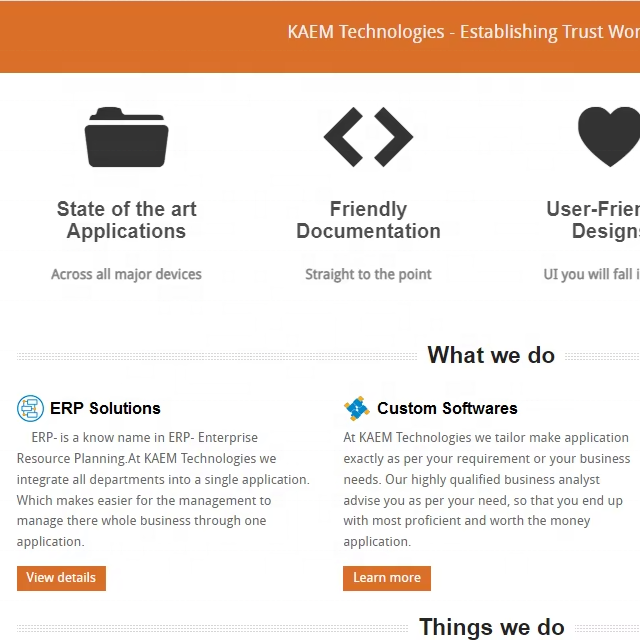Click the Across all major devices text
The image size is (640, 640).
(126, 274)
